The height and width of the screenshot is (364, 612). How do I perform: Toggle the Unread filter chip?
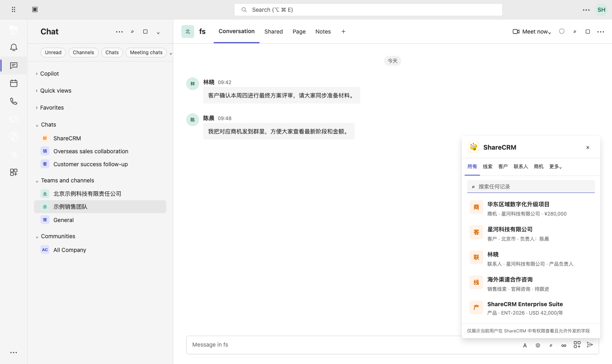tap(53, 53)
